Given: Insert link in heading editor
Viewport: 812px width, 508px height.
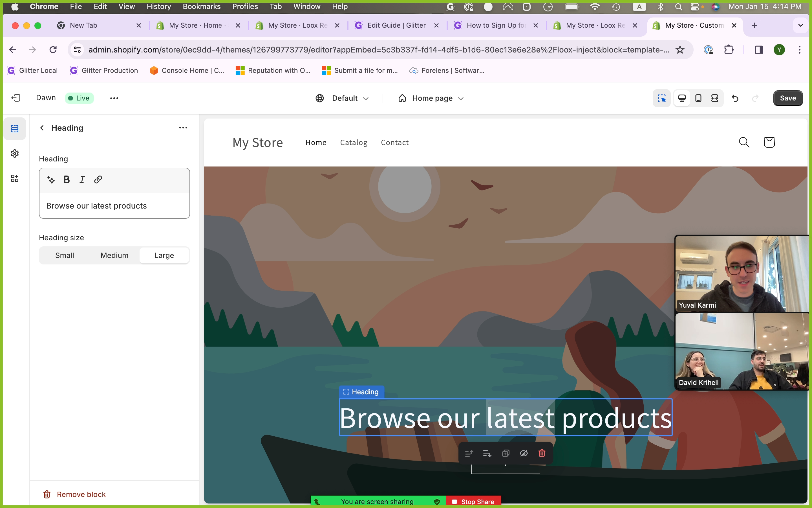Looking at the screenshot, I should 98,180.
